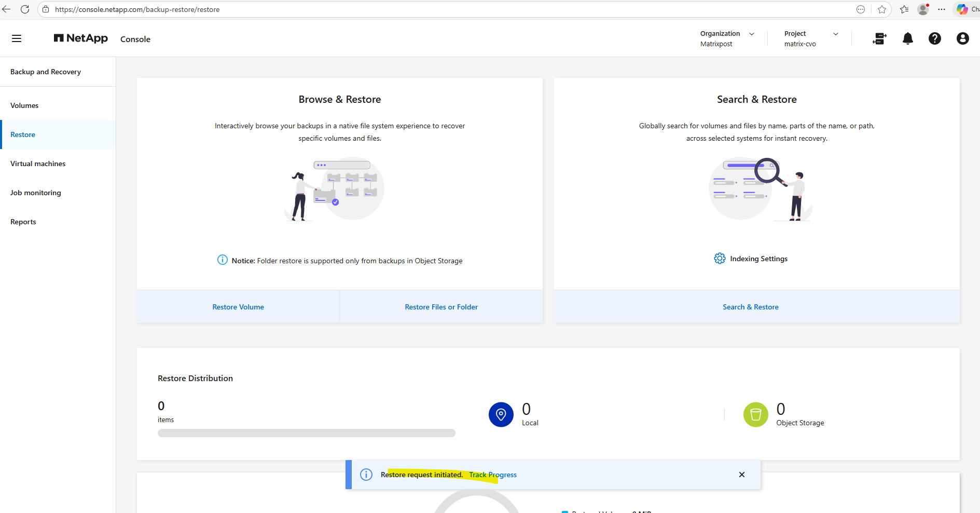Open Virtual machines in sidebar
Screen dimensions: 980x513
coord(38,164)
